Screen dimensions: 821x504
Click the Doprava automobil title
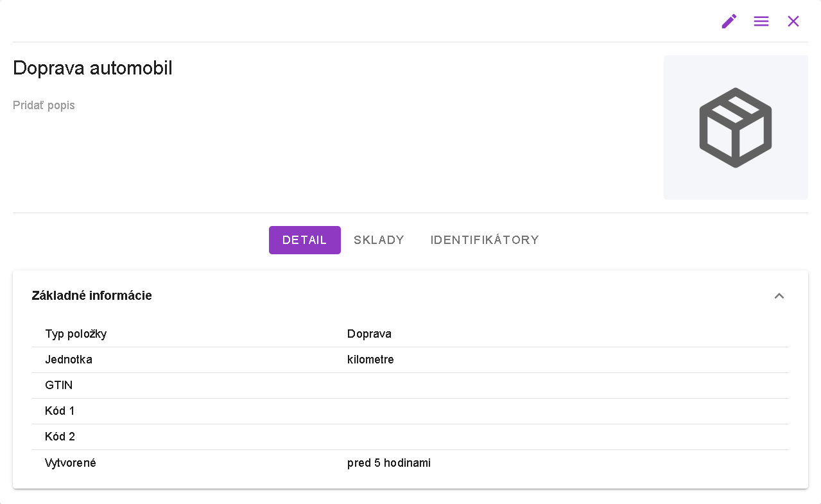[92, 68]
